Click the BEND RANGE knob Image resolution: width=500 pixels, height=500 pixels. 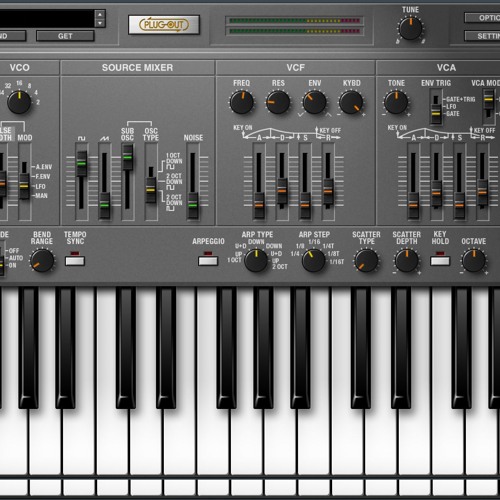(x=42, y=260)
